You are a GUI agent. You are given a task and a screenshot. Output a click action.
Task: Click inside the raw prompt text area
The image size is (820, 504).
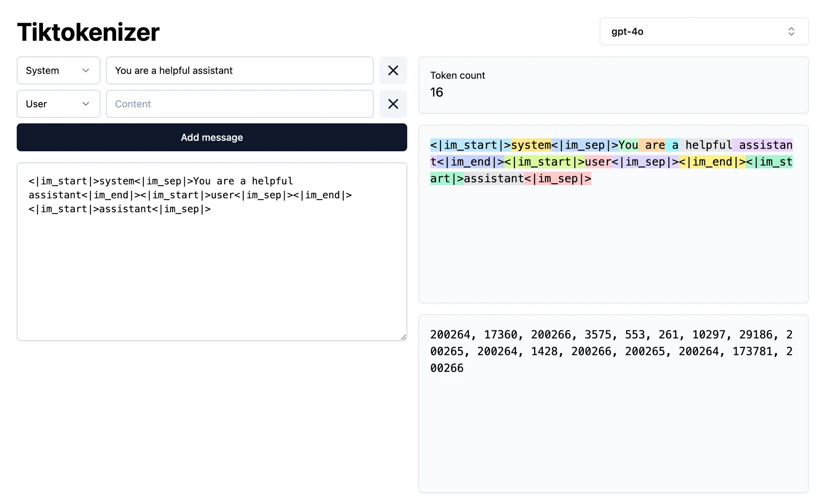pyautogui.click(x=211, y=248)
